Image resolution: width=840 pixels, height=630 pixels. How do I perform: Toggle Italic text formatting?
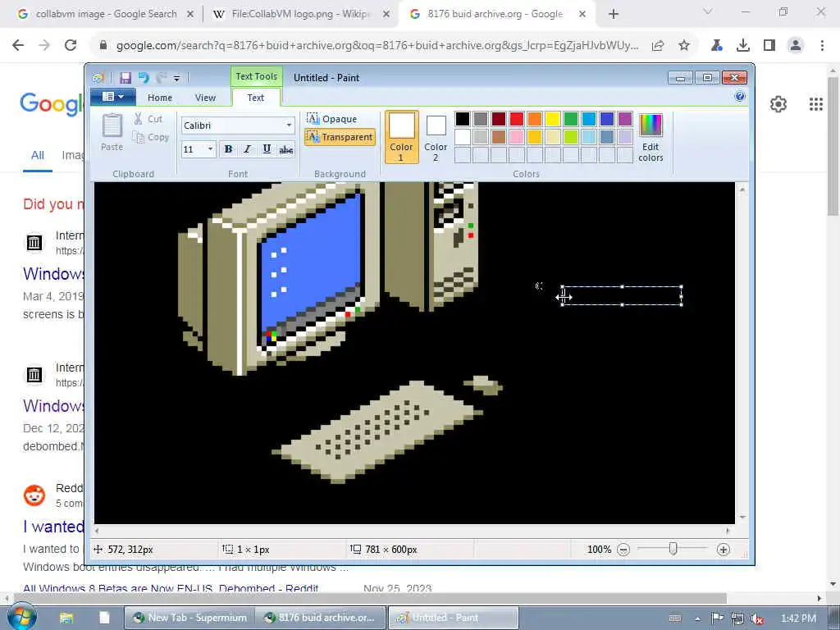pyautogui.click(x=247, y=149)
